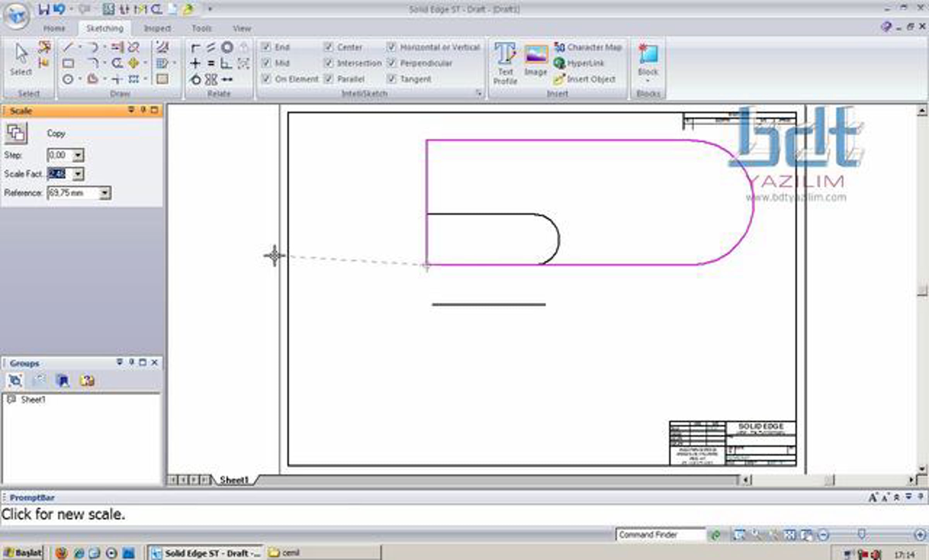Open the Başlat start button

[22, 553]
